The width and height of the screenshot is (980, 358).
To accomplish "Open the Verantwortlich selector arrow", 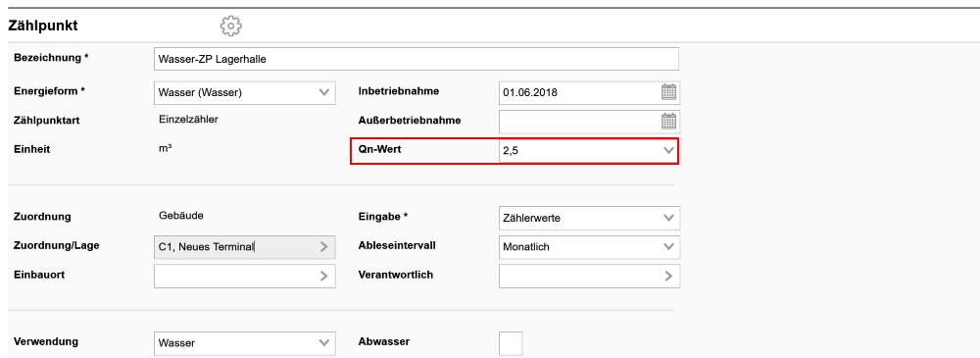I will click(668, 276).
